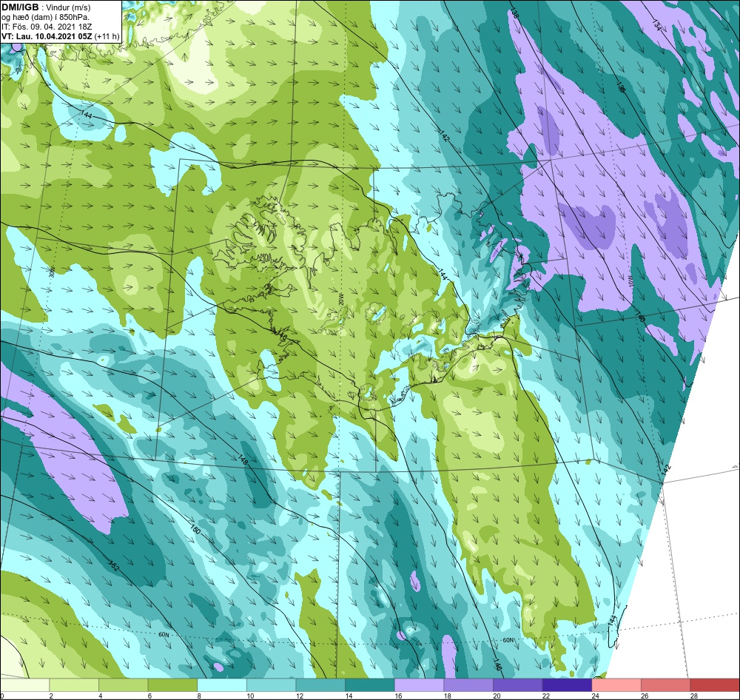
Task: Click the above 28 m/s red legend swatch
Action: pos(715,685)
